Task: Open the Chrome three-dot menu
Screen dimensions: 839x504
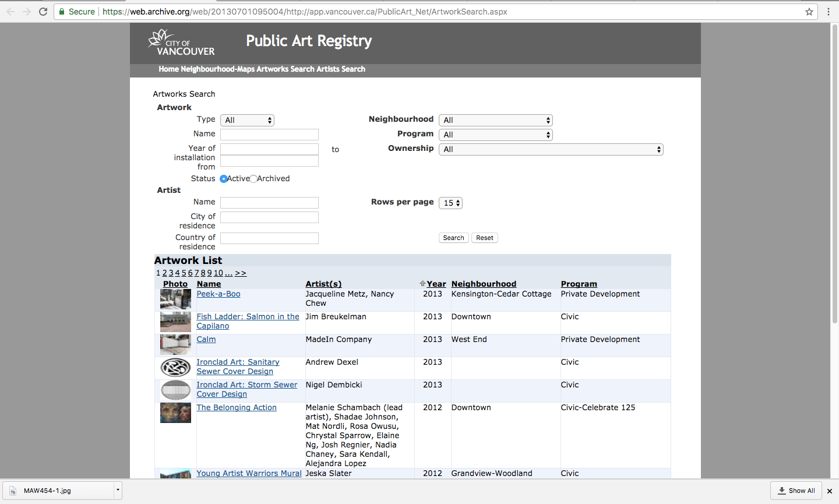Action: tap(828, 12)
